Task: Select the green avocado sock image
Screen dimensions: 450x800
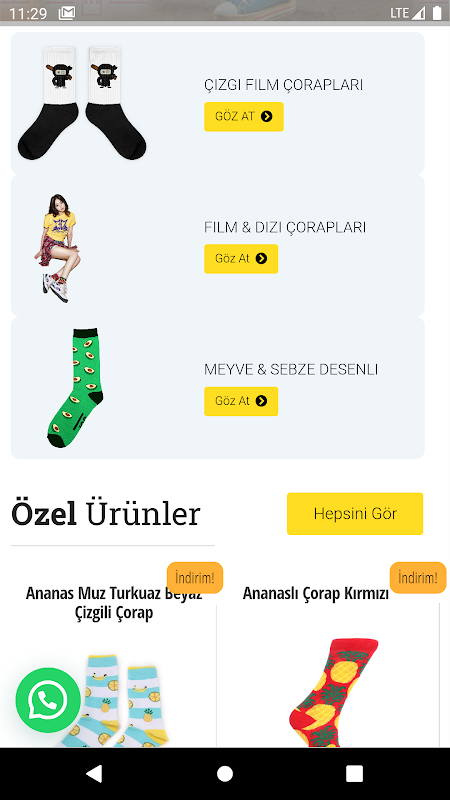Action: coord(75,388)
